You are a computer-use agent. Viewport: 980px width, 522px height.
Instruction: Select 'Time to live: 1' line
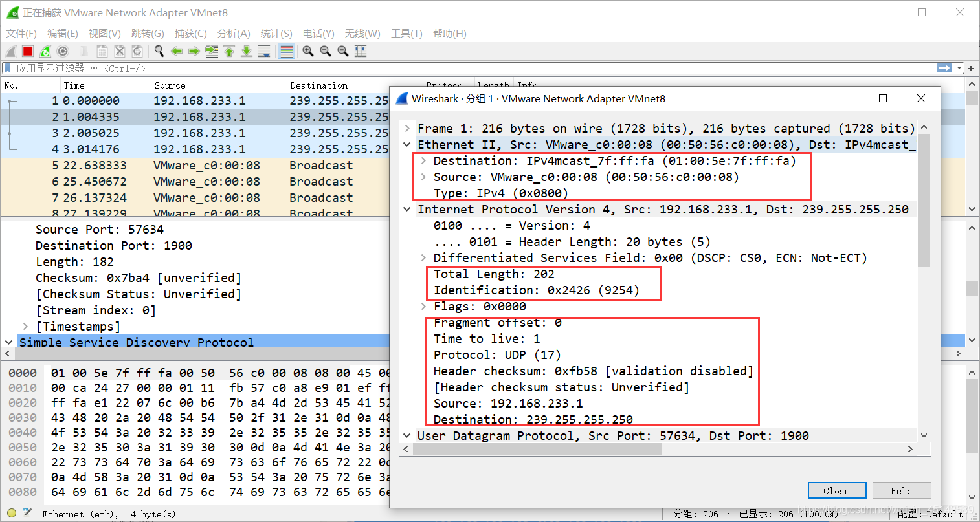(487, 338)
